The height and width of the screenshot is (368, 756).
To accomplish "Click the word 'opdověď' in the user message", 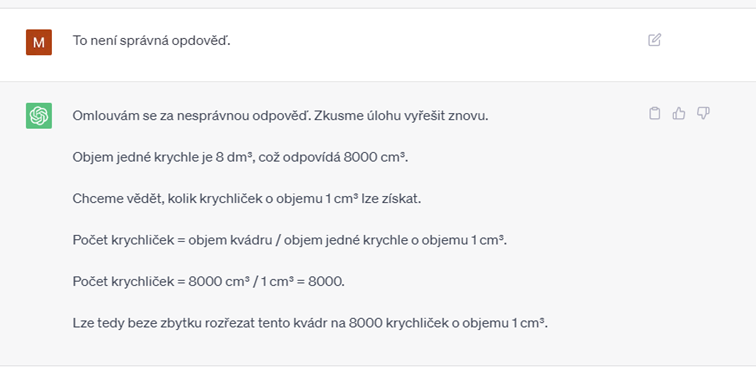I will (204, 41).
